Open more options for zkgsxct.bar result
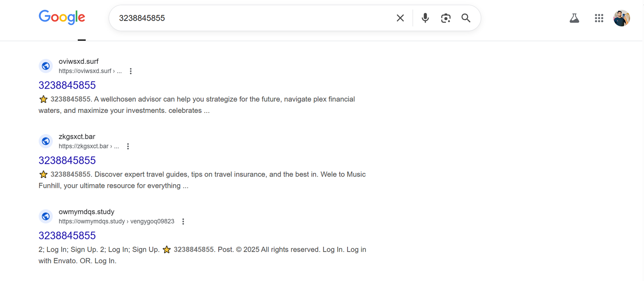Screen dimensions: 644x281 pos(128,146)
